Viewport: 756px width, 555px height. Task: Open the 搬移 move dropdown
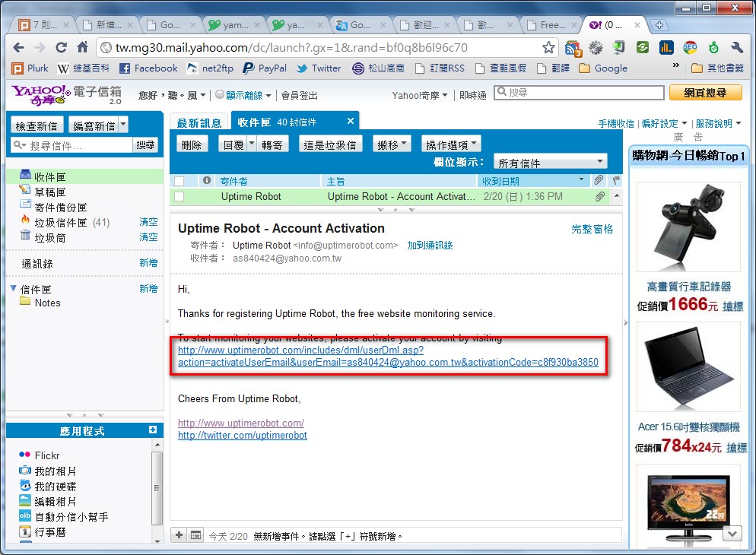(x=392, y=144)
